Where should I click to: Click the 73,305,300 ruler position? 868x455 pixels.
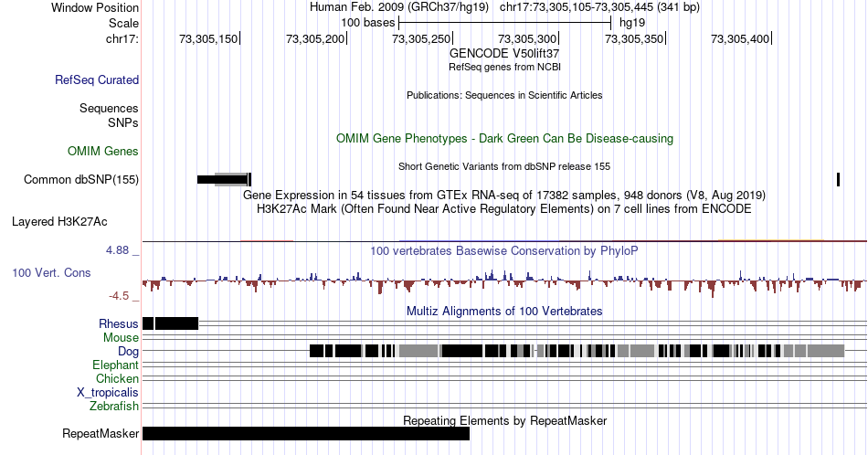(527, 38)
